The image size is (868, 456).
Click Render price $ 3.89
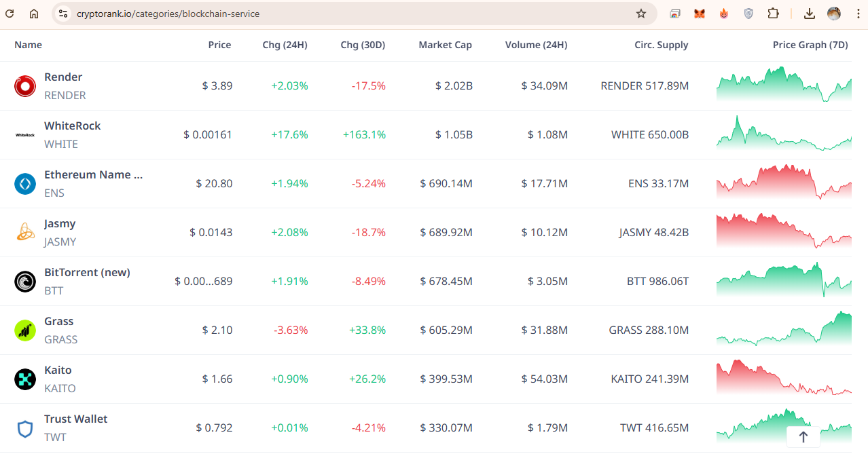tap(217, 86)
